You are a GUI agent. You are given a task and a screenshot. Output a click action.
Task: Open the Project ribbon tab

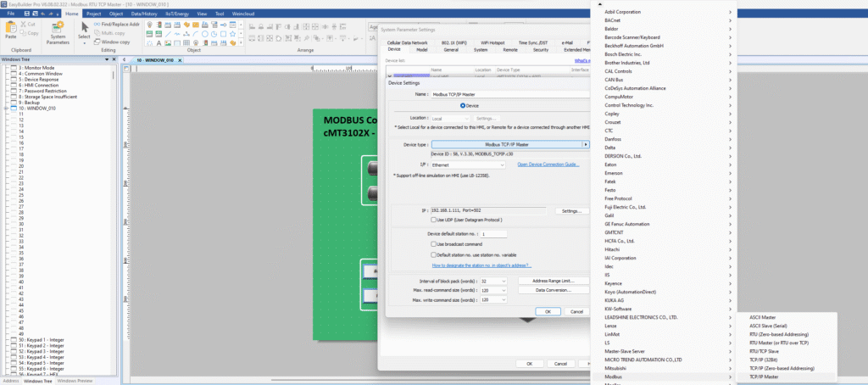pyautogui.click(x=94, y=14)
